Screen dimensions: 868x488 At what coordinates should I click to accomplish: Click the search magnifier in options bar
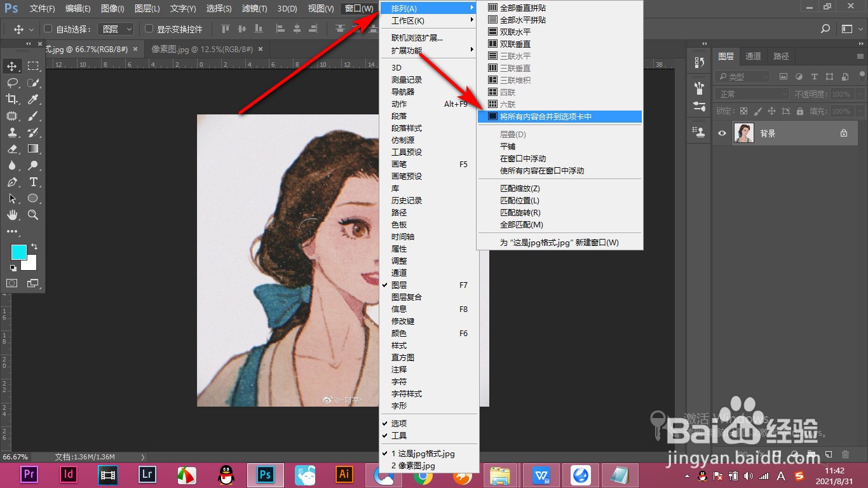(x=825, y=29)
